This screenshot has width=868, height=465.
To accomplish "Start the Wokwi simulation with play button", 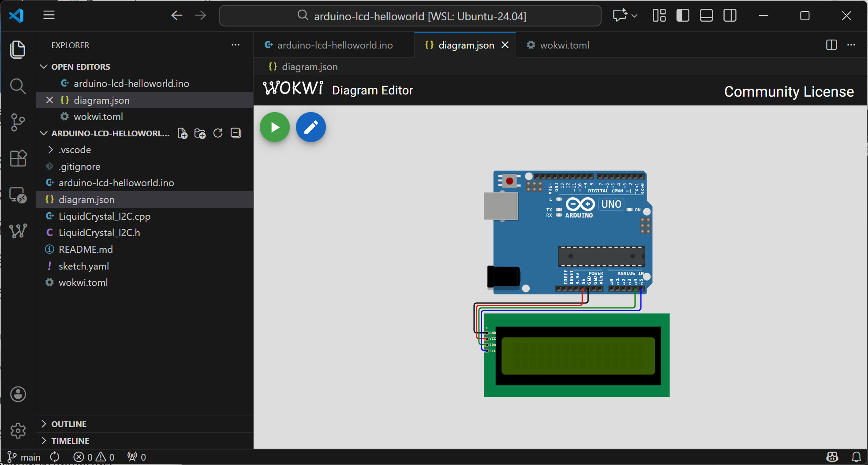I will [x=274, y=127].
